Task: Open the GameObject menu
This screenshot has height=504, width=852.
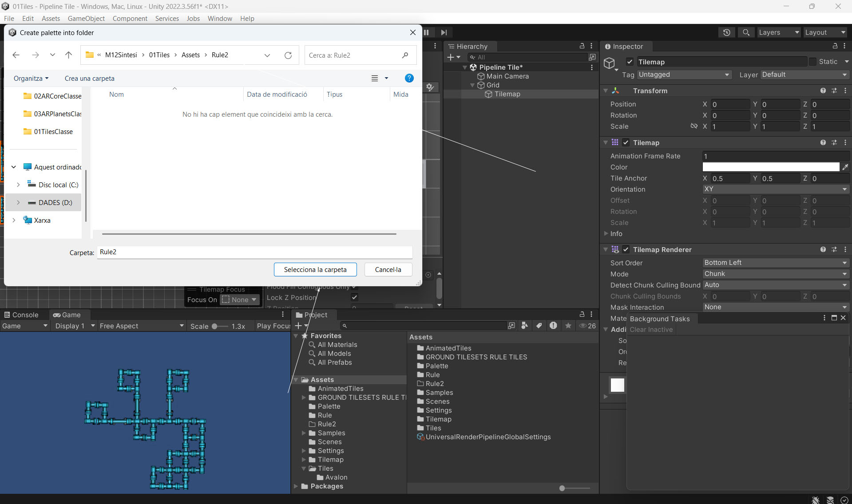Action: coord(86,18)
